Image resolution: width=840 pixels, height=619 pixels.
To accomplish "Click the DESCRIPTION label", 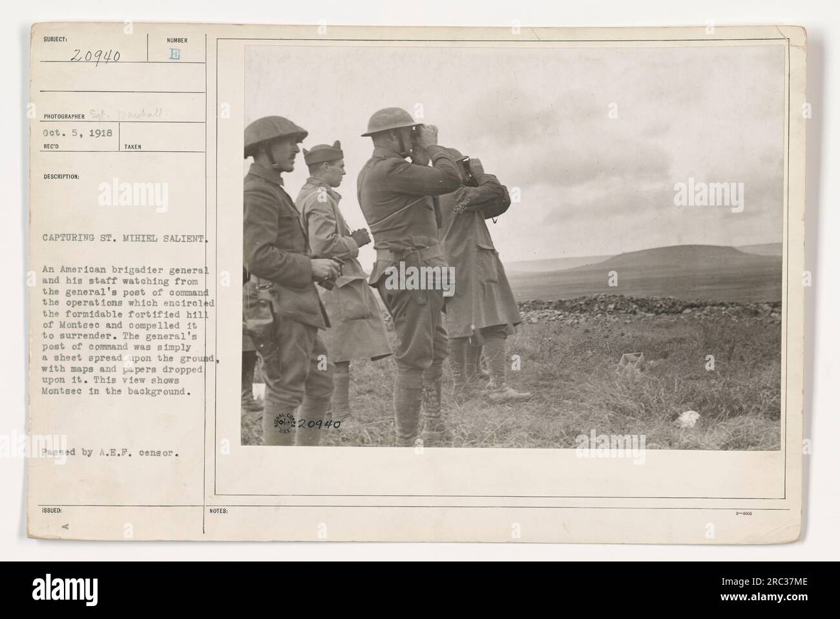I will 61,175.
